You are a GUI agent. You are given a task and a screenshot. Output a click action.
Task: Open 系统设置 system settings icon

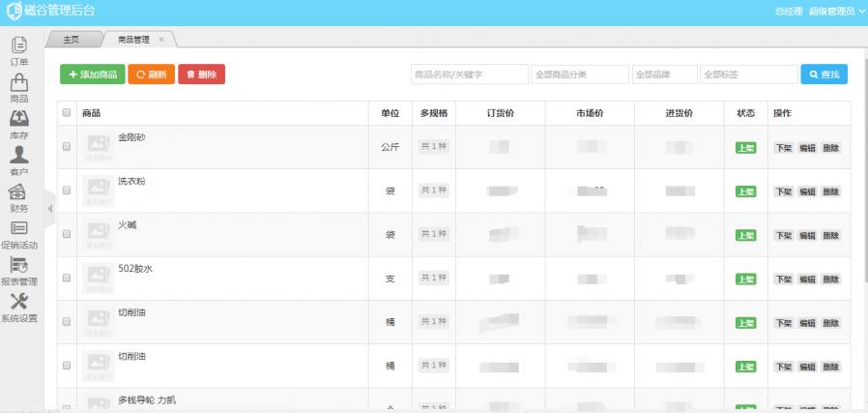18,302
